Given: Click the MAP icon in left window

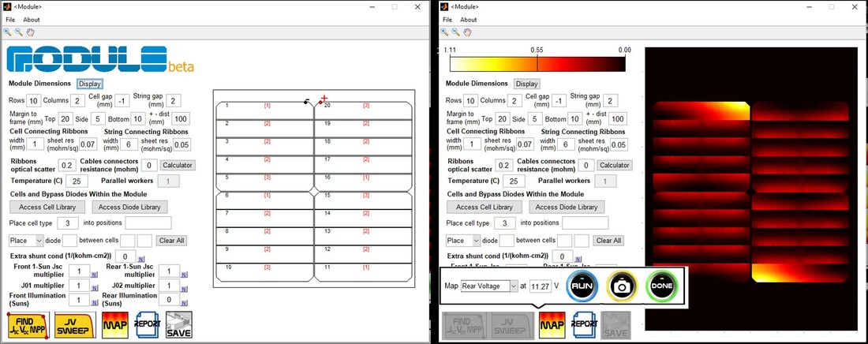Looking at the screenshot, I should click(x=114, y=325).
